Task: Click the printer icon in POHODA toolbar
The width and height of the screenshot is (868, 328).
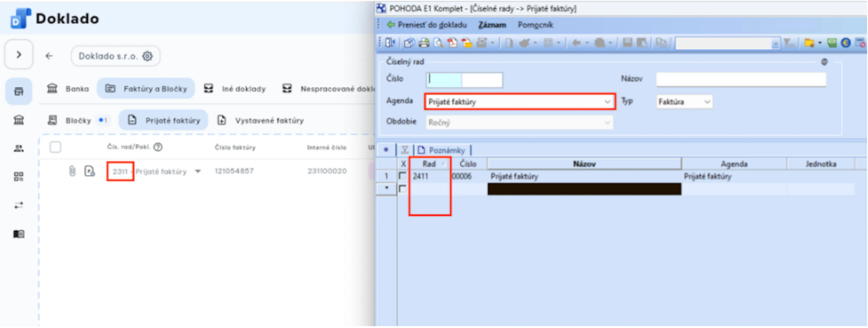Action: [424, 43]
